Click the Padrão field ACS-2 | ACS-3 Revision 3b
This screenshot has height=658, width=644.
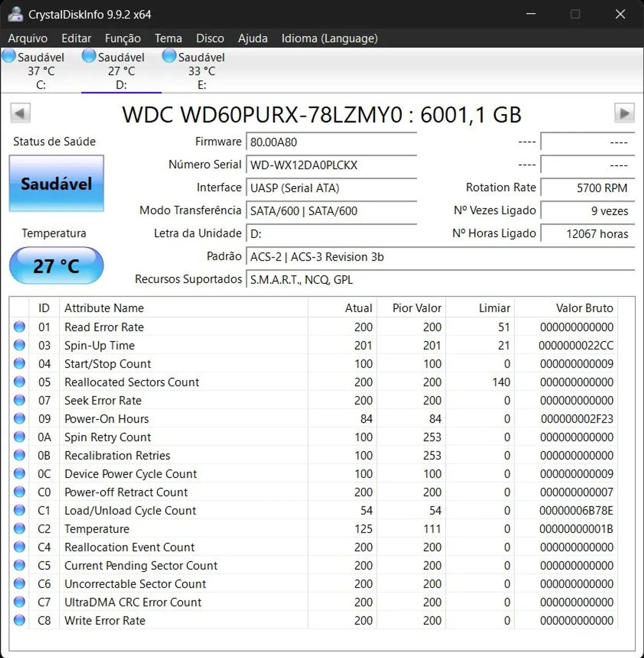point(440,257)
